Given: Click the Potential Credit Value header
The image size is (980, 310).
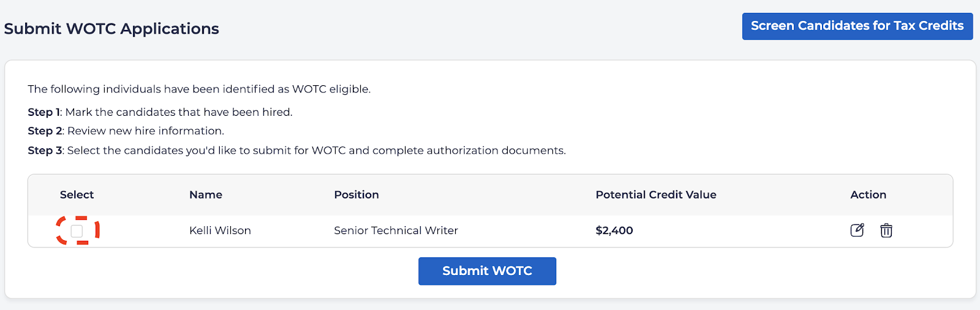Looking at the screenshot, I should (x=655, y=195).
